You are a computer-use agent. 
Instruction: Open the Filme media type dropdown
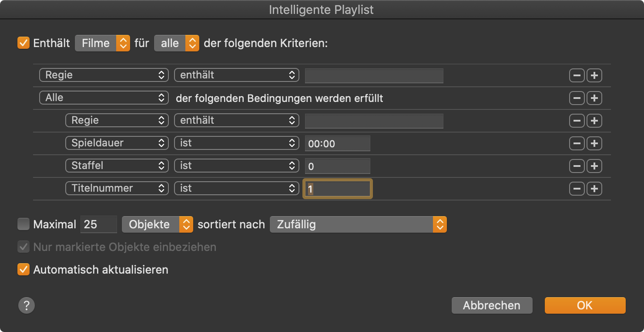(x=103, y=43)
